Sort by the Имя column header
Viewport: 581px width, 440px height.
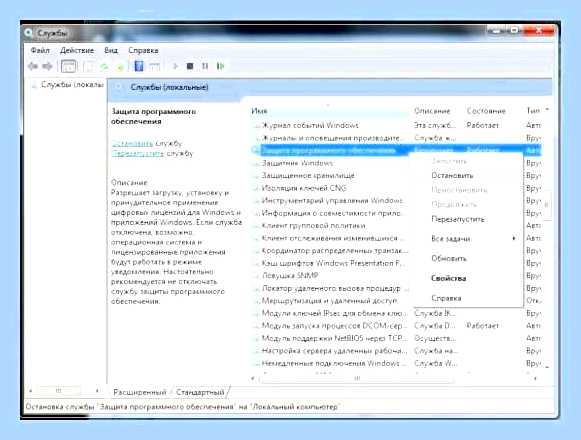coord(259,111)
